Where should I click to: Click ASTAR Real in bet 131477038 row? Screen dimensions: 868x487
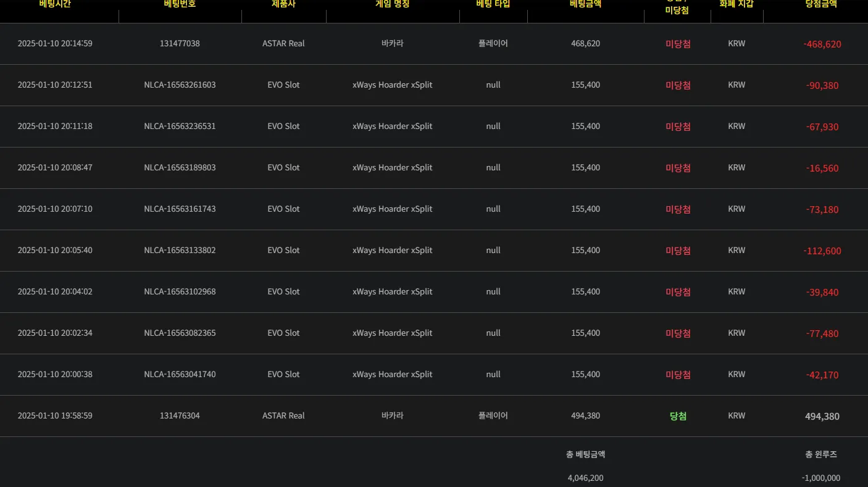(283, 44)
